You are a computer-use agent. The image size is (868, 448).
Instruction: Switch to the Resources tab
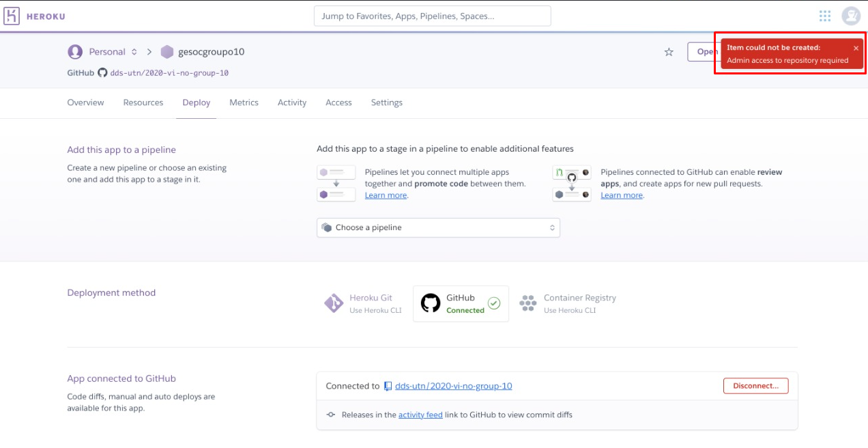pyautogui.click(x=143, y=102)
